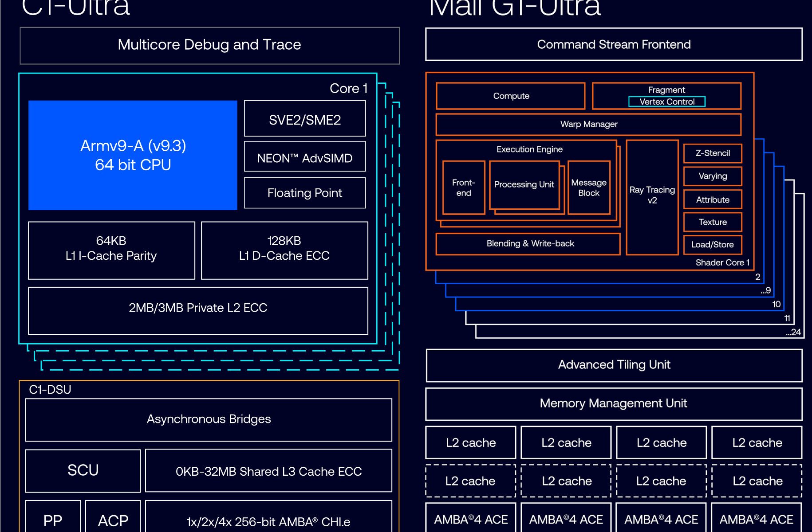This screenshot has height=532, width=812.
Task: Select the Attribute box
Action: [713, 199]
